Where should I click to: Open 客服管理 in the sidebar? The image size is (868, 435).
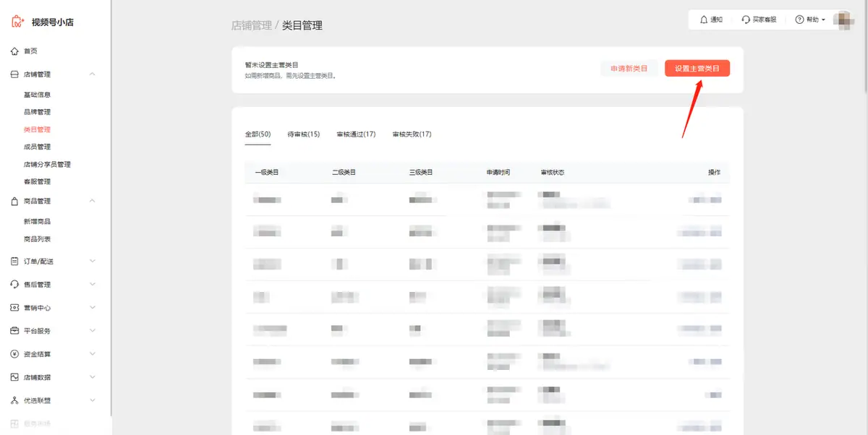pyautogui.click(x=37, y=181)
